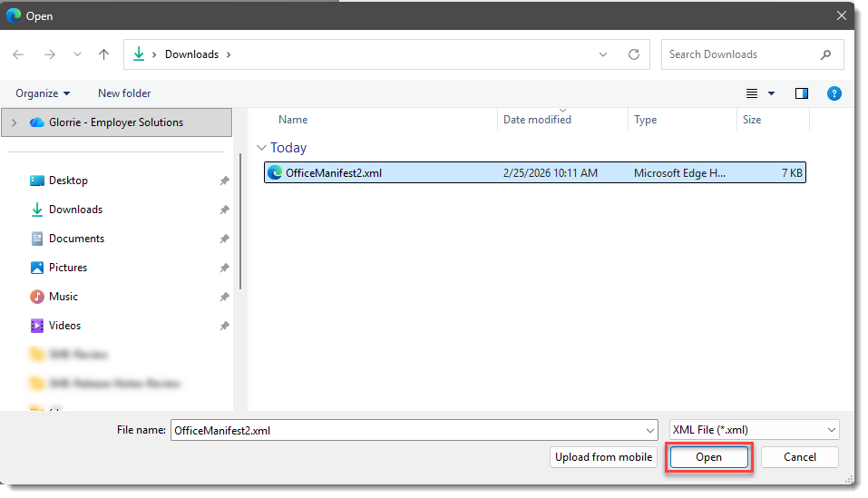Open the Recent locations dropdown arrow
Screen dimensions: 868x498
(76, 54)
